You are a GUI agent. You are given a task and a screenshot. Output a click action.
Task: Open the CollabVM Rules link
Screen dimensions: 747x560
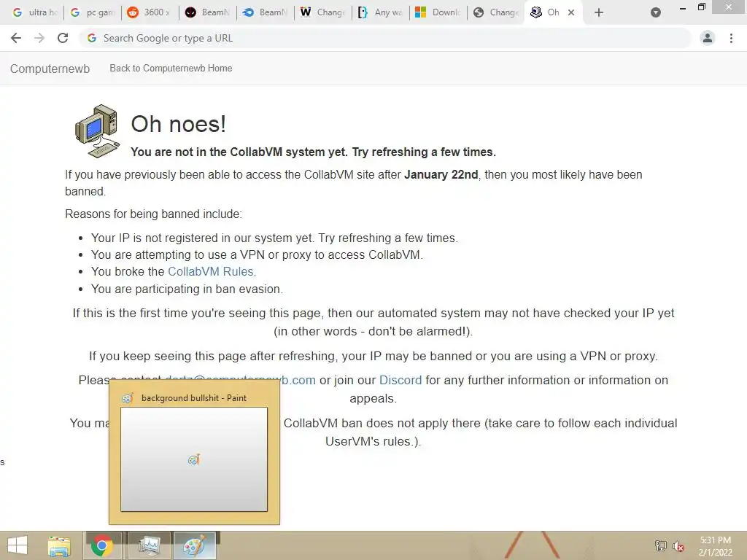[212, 271]
